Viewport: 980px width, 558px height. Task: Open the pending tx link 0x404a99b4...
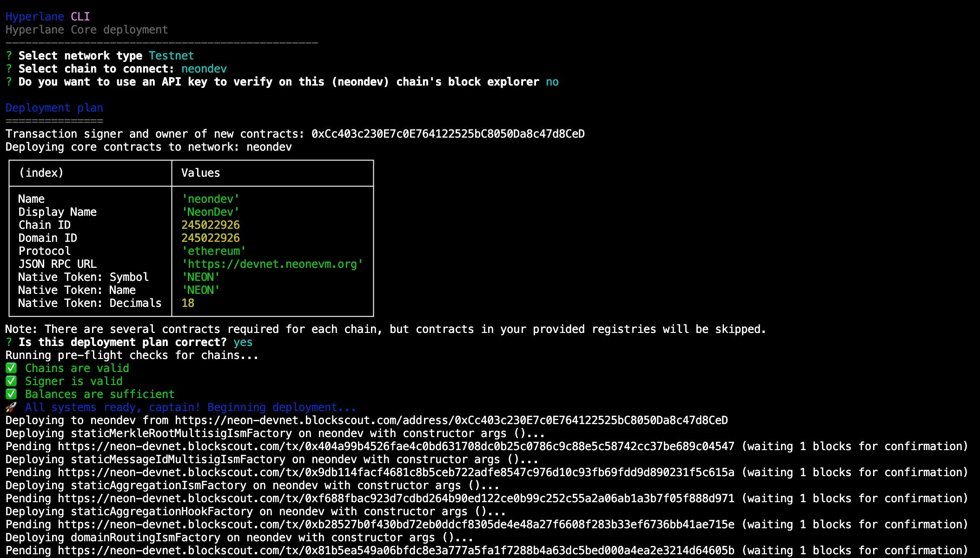(x=396, y=446)
